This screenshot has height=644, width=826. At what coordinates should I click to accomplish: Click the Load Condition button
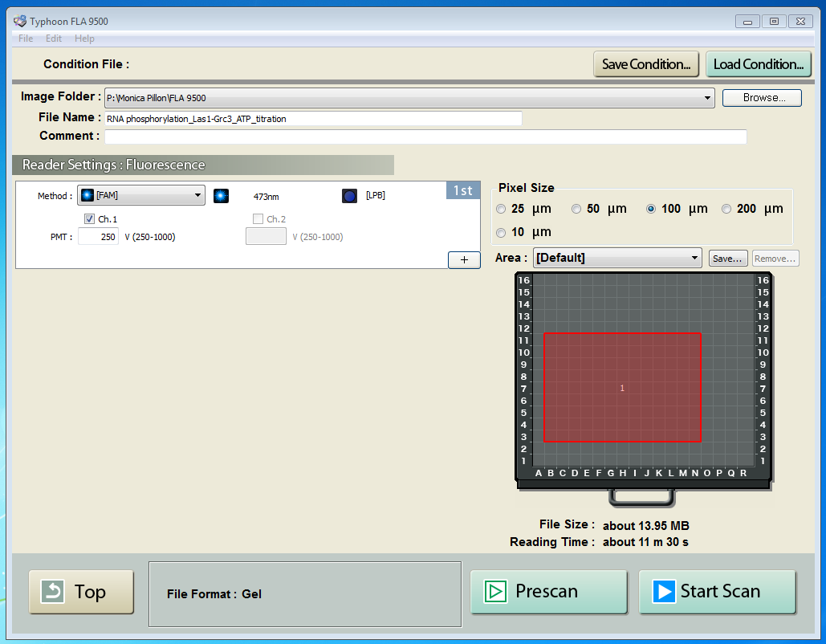[x=759, y=64]
